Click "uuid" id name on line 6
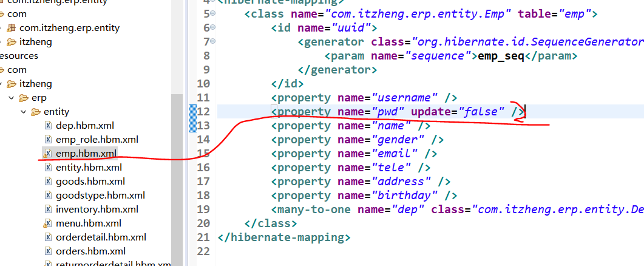This screenshot has height=266, width=644. [x=351, y=27]
